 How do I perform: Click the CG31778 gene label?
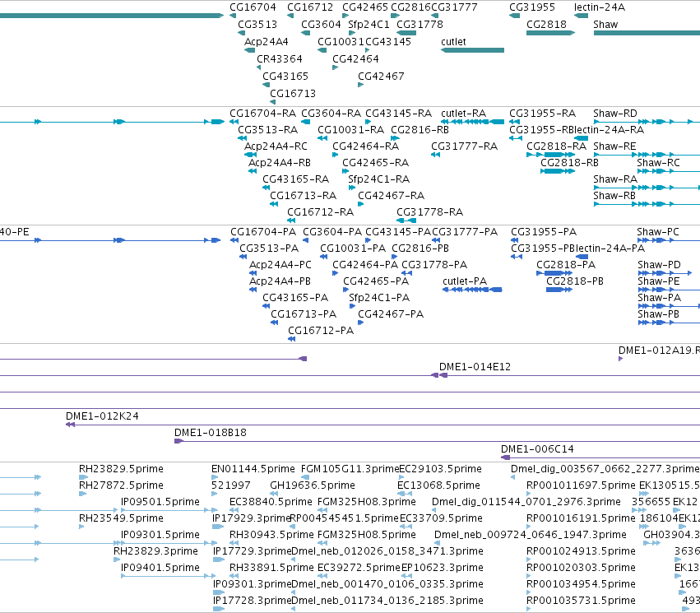pos(420,25)
